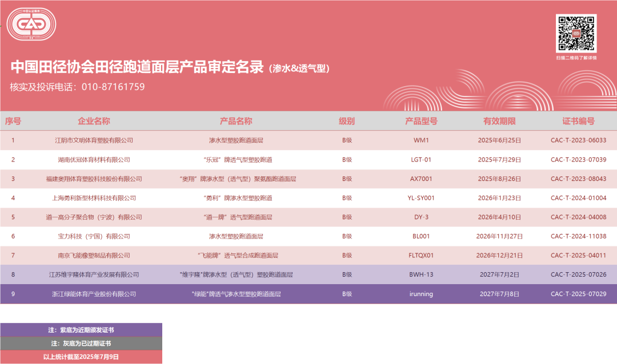Select company '南京飞能橡塑制品有限公司'
Image resolution: width=617 pixels, height=364 pixels.
[94, 256]
